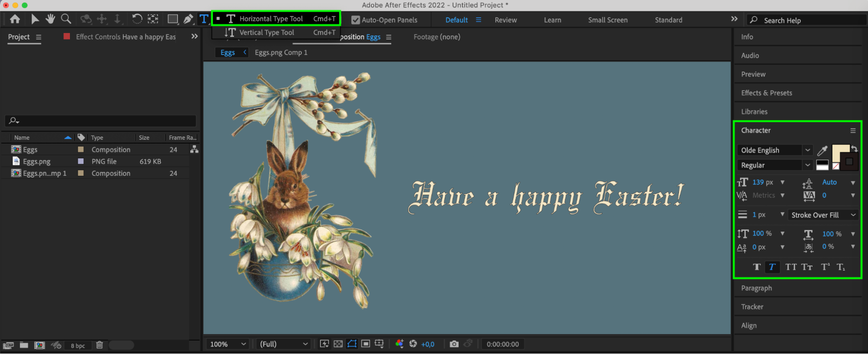Click the Rotation tool icon

pos(137,19)
